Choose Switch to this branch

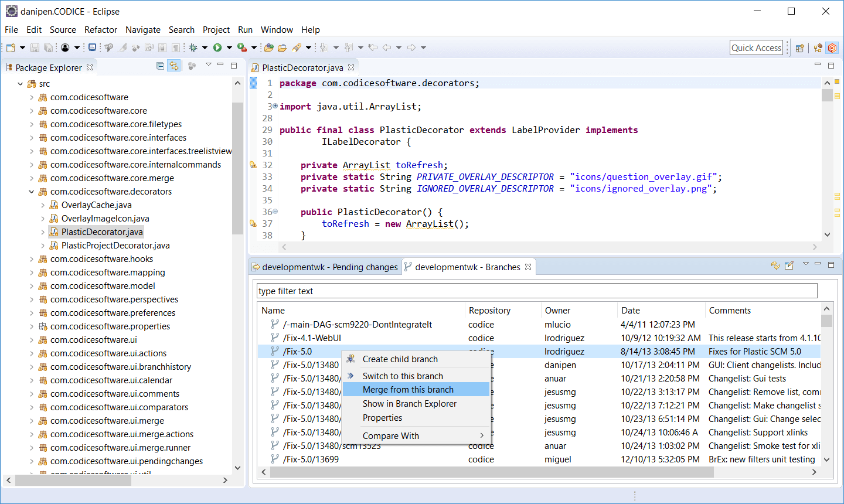(x=416, y=376)
